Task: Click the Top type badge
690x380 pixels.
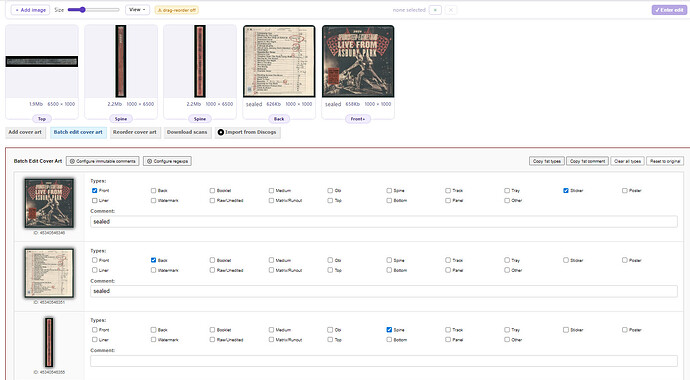Action: point(42,119)
